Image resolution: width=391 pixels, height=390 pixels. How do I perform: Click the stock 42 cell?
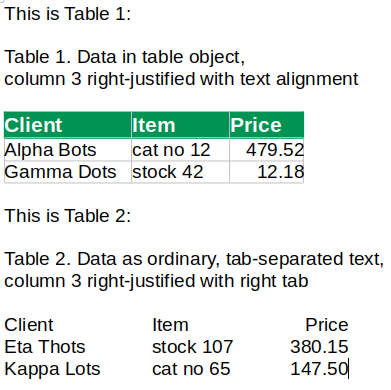(x=180, y=172)
